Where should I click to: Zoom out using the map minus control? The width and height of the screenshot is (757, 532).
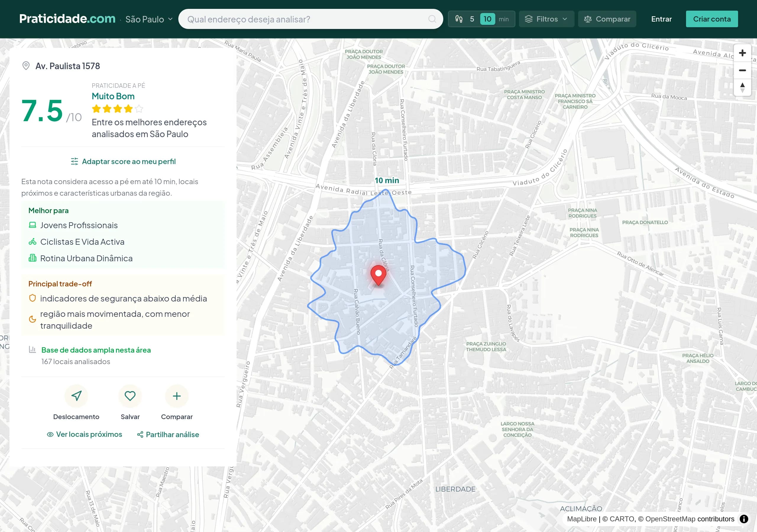(743, 70)
